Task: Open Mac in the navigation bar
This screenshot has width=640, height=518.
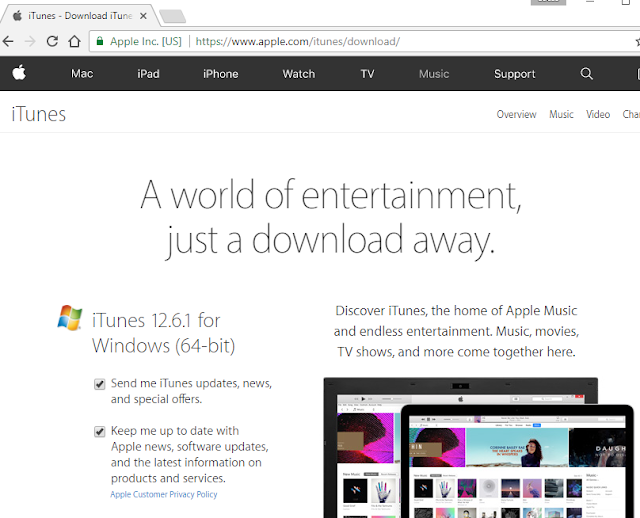Action: (82, 73)
